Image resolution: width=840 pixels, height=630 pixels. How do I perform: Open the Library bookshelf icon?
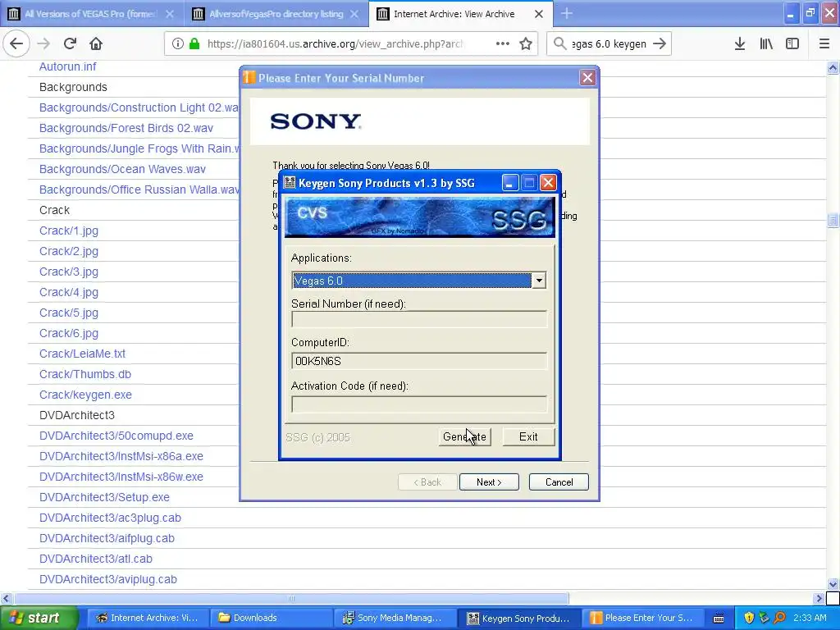click(x=766, y=43)
